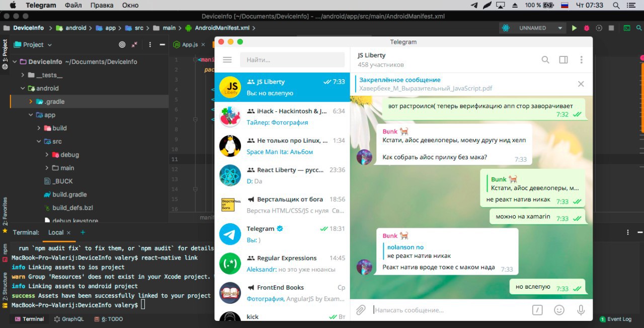The image size is (644, 328).
Task: Run the app with the green play button
Action: [574, 28]
